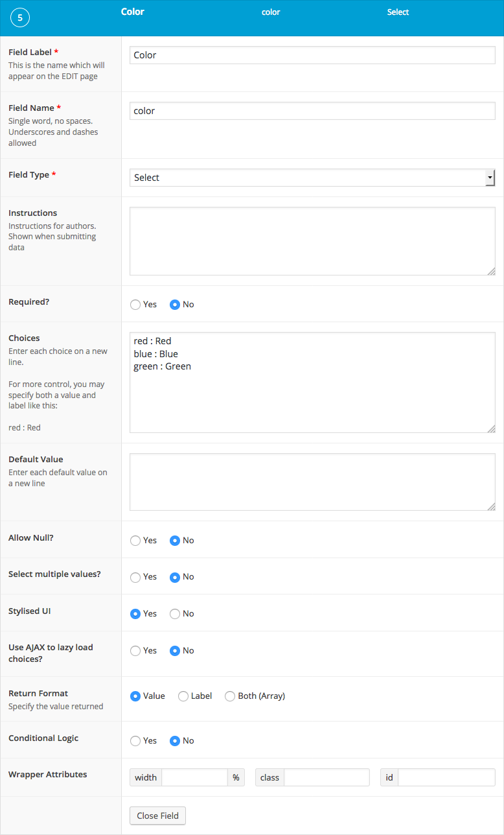Viewport: 504px width, 835px height.
Task: Enable AJAX lazy loading of choices
Action: pos(135,650)
